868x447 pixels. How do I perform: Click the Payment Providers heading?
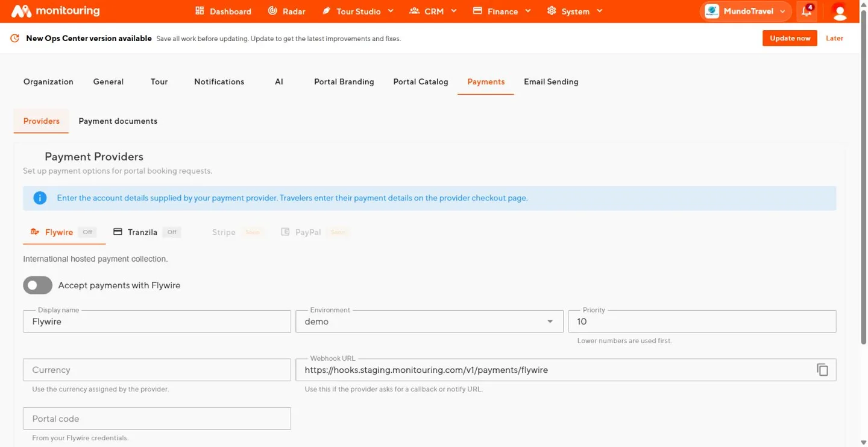point(94,157)
